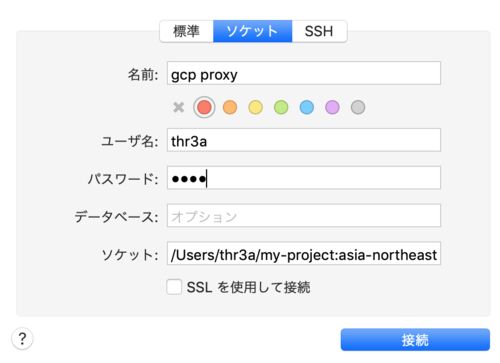The height and width of the screenshot is (363, 500).
Task: Enable the SSL を使用して接続 checkbox
Action: tap(174, 287)
